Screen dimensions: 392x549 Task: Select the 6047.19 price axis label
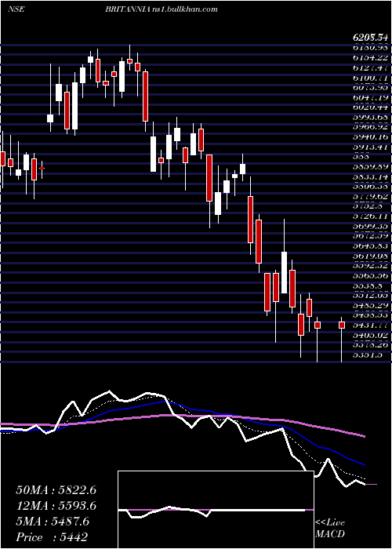(371, 97)
